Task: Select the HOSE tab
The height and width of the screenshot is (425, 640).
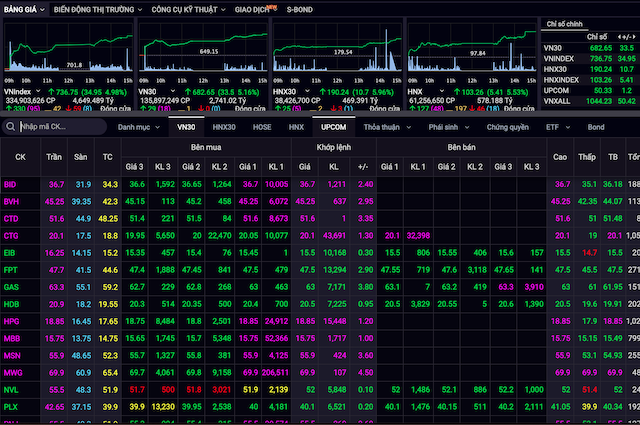Action: pos(261,127)
